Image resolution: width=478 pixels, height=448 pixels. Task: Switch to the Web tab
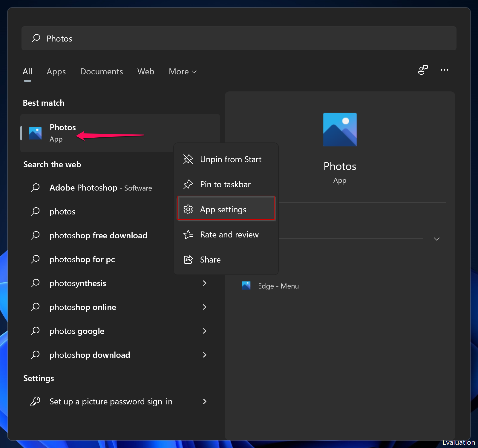(146, 72)
